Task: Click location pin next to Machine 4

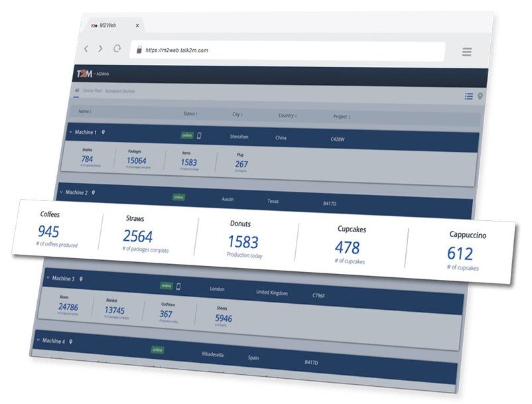Action: [71, 342]
